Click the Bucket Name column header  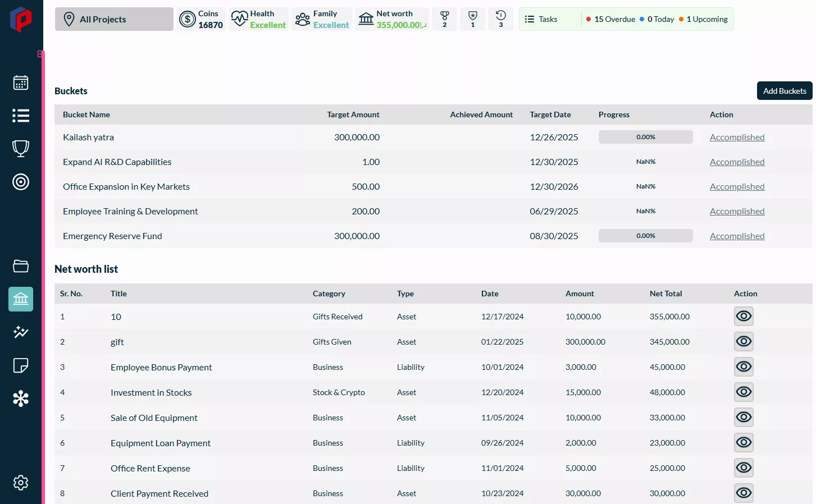tap(86, 114)
